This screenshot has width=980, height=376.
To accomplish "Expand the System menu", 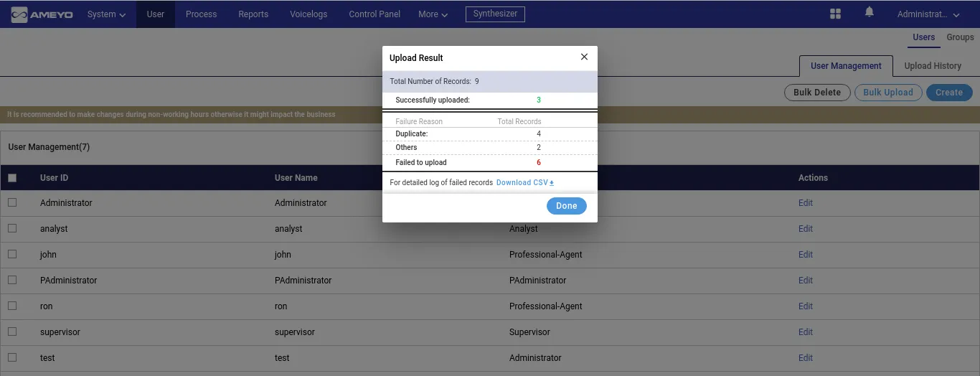I will [x=106, y=14].
